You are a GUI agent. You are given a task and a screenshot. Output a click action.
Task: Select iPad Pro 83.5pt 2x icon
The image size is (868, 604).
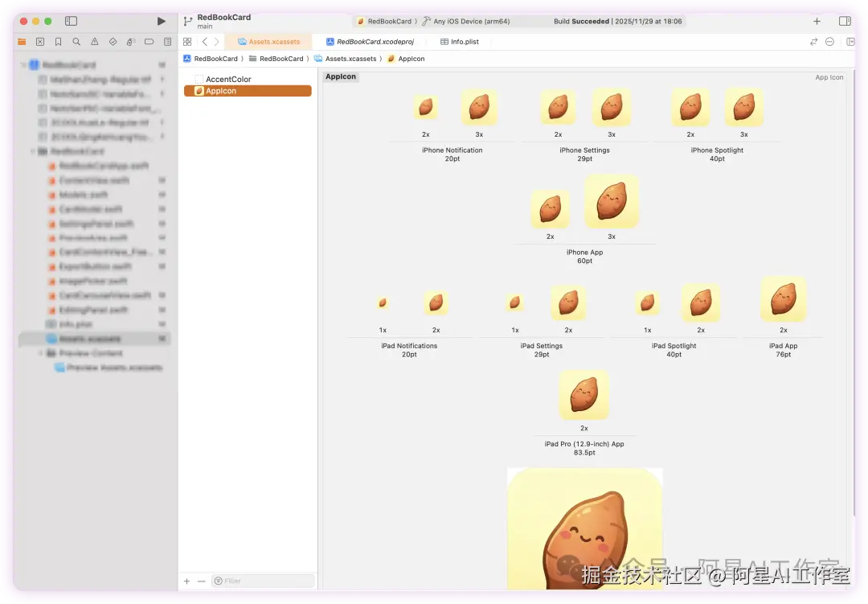coord(584,395)
